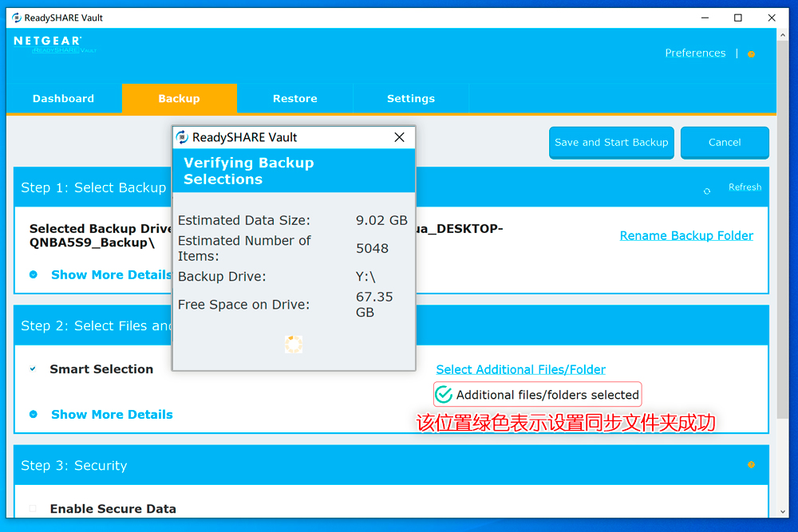Click Save and Start Backup button
The height and width of the screenshot is (532, 798).
click(x=611, y=143)
